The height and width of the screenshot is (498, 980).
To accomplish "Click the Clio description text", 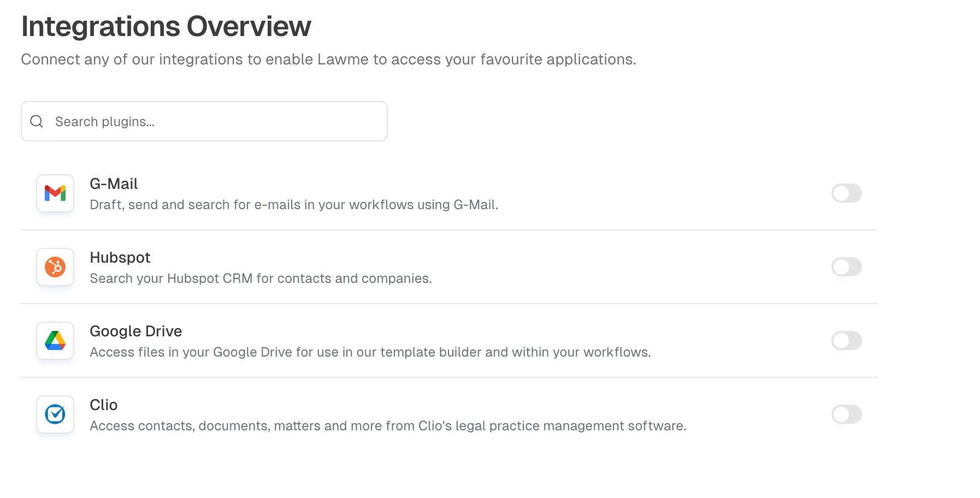I will pos(388,425).
